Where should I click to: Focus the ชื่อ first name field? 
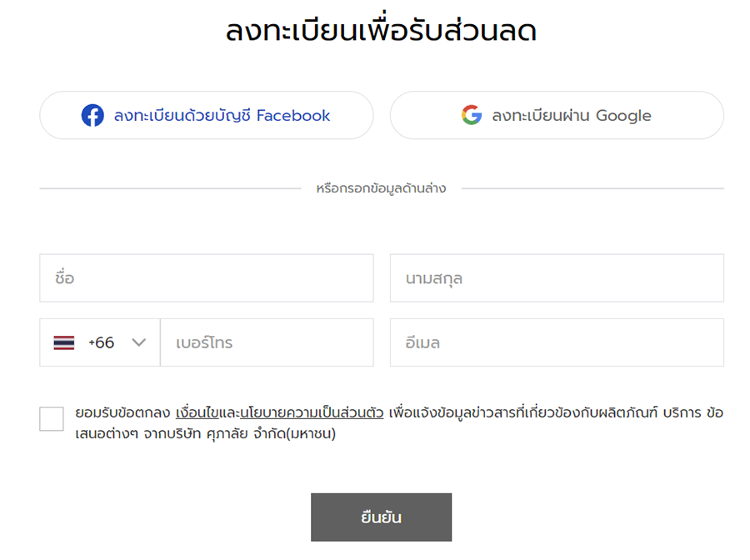click(x=206, y=278)
